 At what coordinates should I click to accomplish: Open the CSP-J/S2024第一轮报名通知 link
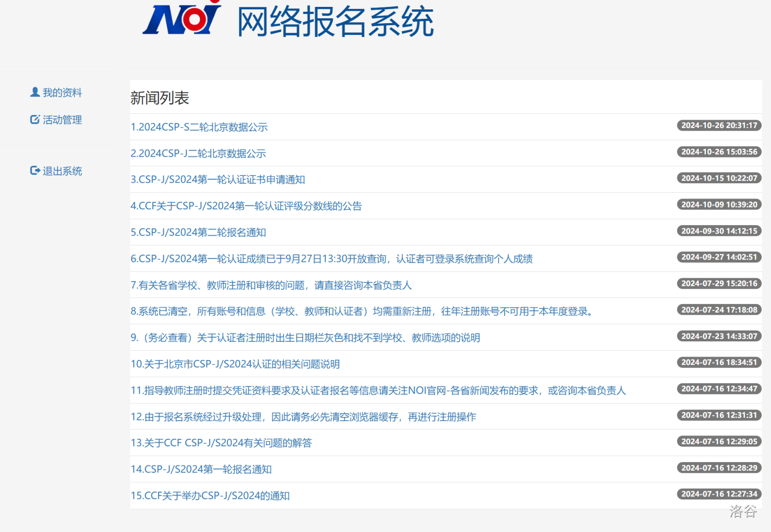(x=201, y=469)
